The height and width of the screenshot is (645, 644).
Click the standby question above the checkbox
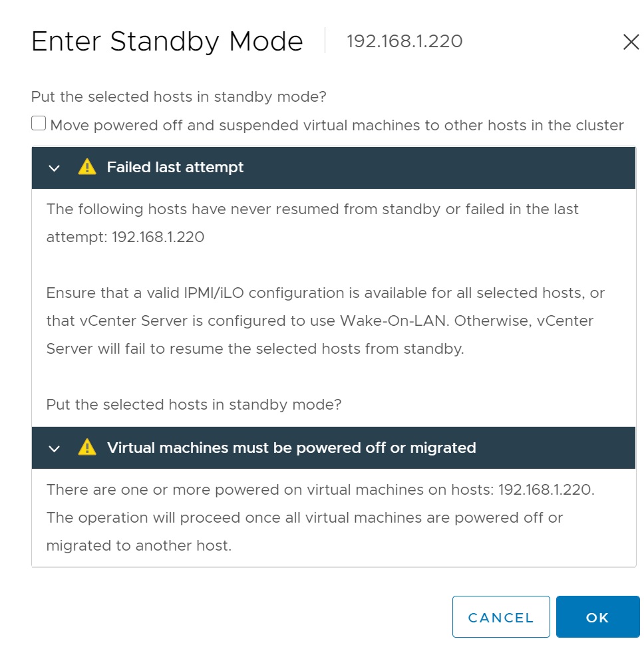point(178,97)
